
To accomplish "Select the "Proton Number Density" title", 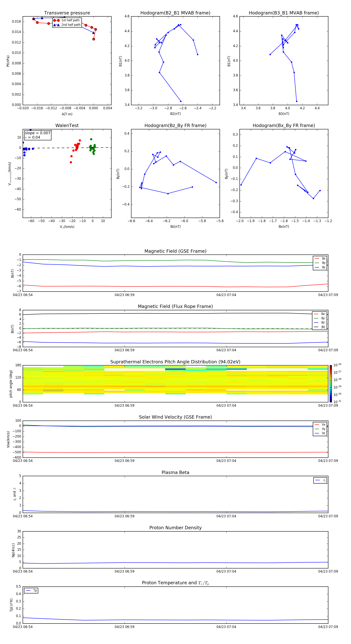I will [x=175, y=528].
